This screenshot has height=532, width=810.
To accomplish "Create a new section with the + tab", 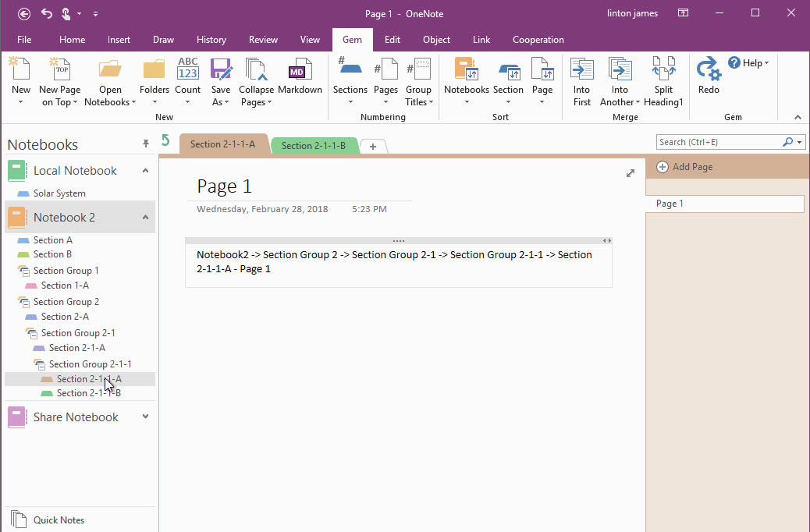I will coord(373,146).
